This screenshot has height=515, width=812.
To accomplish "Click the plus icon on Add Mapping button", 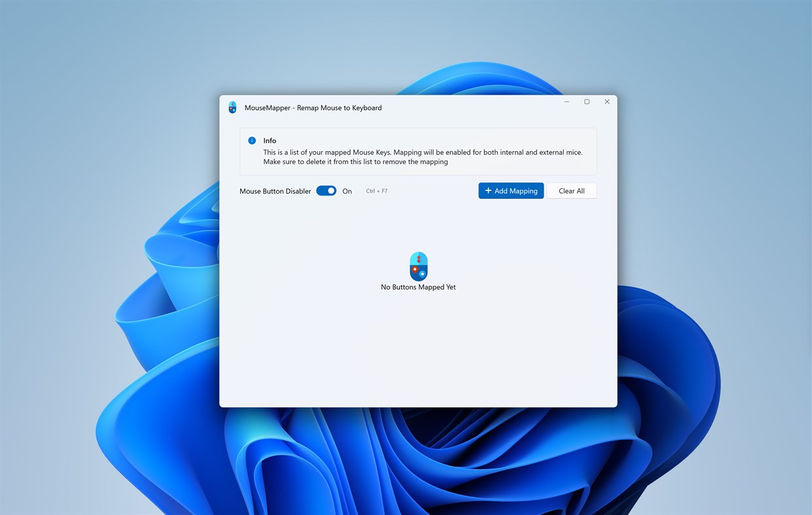I will point(488,190).
